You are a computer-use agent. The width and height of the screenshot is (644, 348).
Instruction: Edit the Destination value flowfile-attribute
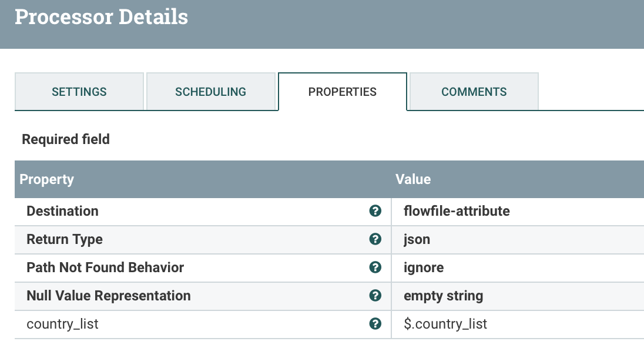457,211
